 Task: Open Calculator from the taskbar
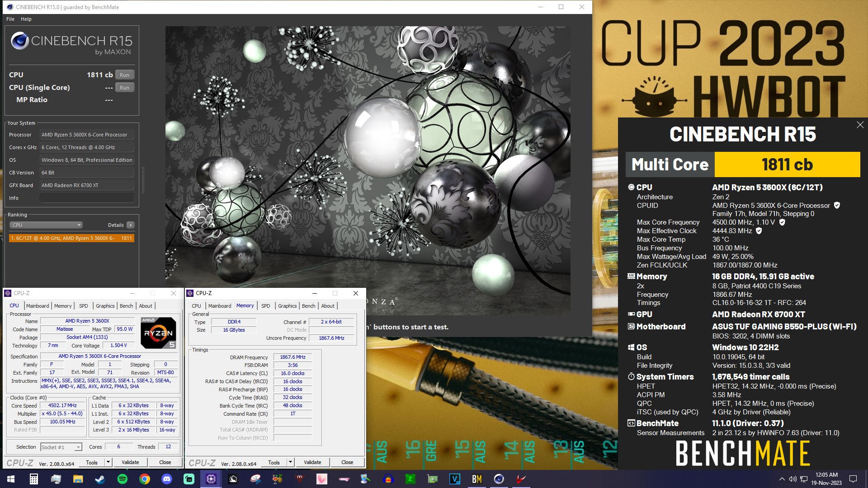click(x=33, y=479)
